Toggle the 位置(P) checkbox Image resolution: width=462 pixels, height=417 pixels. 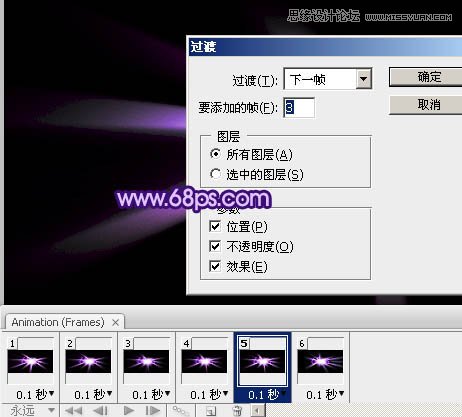pyautogui.click(x=215, y=227)
